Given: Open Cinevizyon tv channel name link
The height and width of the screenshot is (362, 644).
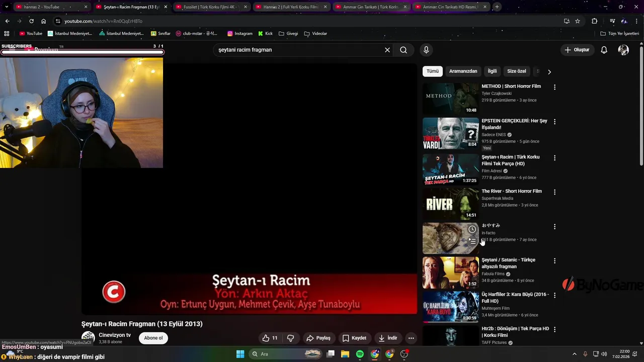Looking at the screenshot, I should point(115,335).
